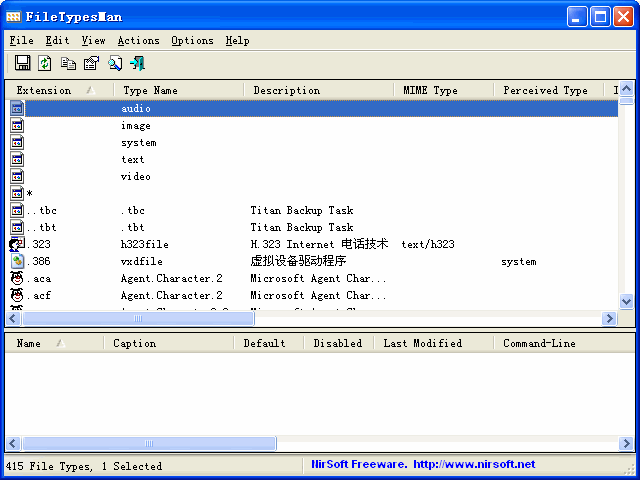Viewport: 640px width, 480px height.
Task: Click the Refresh toolbar icon
Action: (x=44, y=63)
